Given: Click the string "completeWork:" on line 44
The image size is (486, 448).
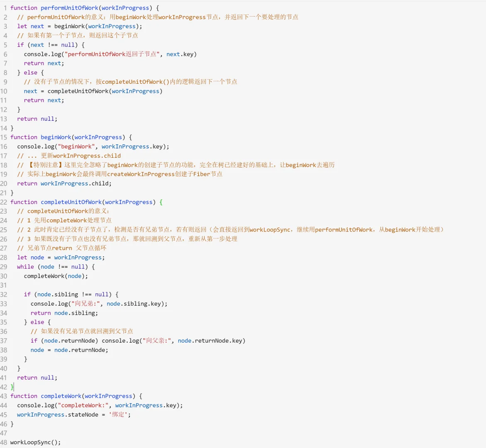Looking at the screenshot, I should 83,405.
